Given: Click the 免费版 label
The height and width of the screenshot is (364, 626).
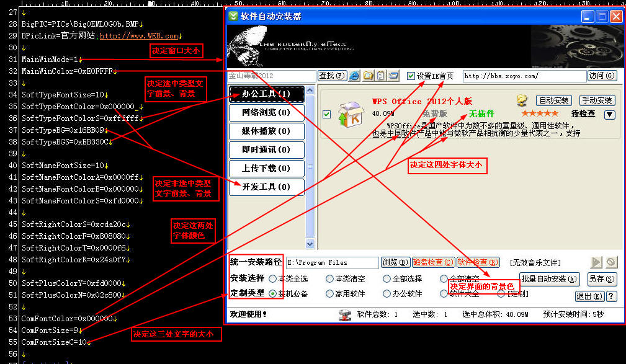Looking at the screenshot, I should tap(434, 113).
